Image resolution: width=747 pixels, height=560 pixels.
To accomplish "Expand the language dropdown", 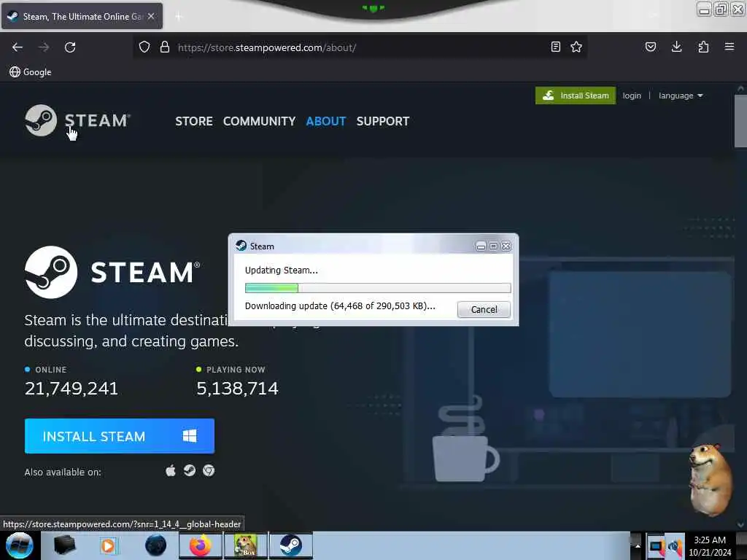I will point(681,96).
